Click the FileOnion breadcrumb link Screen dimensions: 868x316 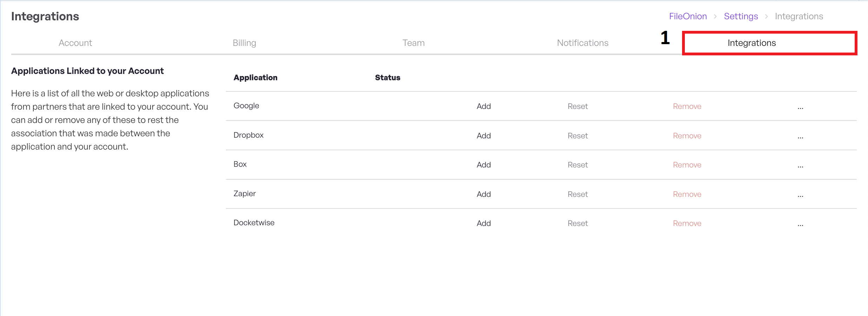[688, 16]
